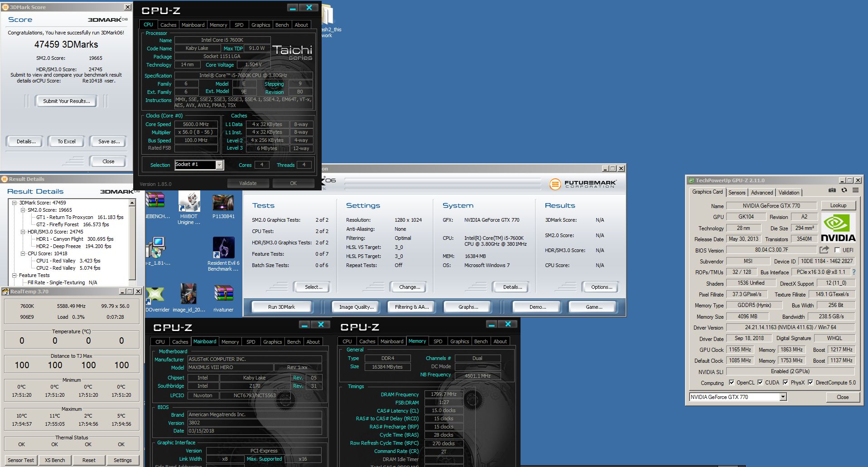This screenshot has width=868, height=467.
Task: Click Submit Your Results button
Action: [67, 101]
